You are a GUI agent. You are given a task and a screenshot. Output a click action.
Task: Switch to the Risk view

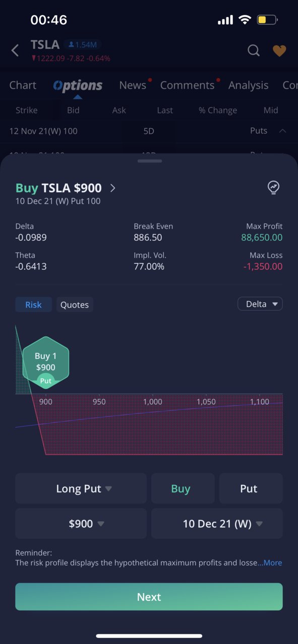33,305
